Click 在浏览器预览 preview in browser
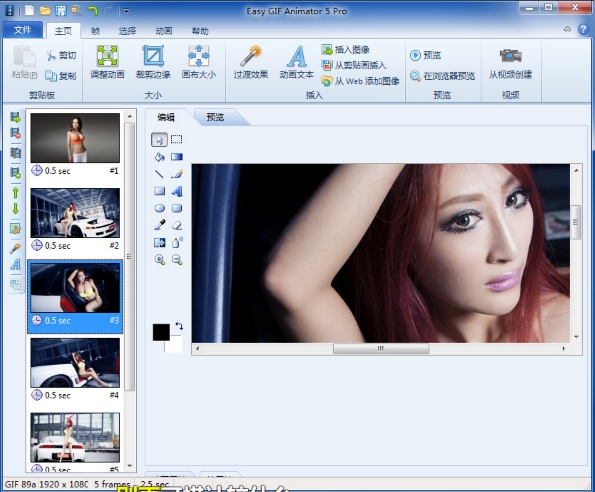Viewport: 595px width, 492px height. point(442,76)
